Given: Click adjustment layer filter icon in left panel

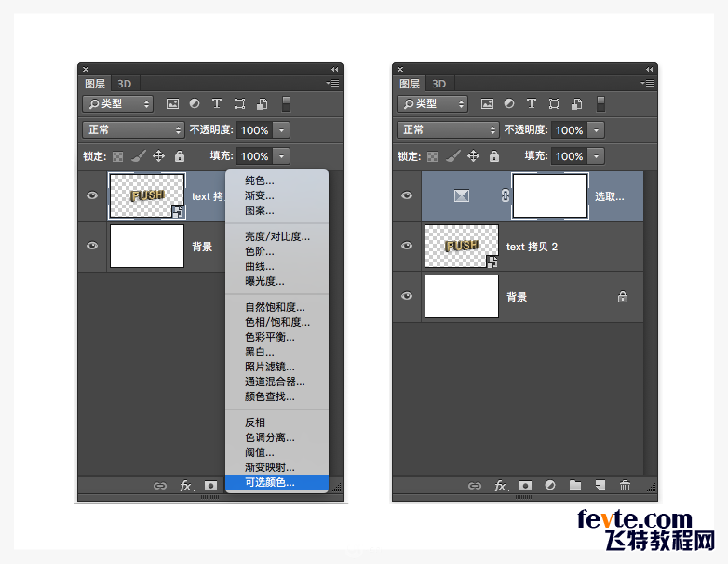Looking at the screenshot, I should point(195,103).
